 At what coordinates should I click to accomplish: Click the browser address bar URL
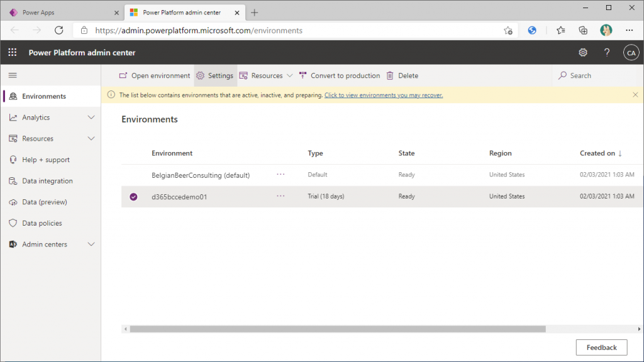click(199, 30)
